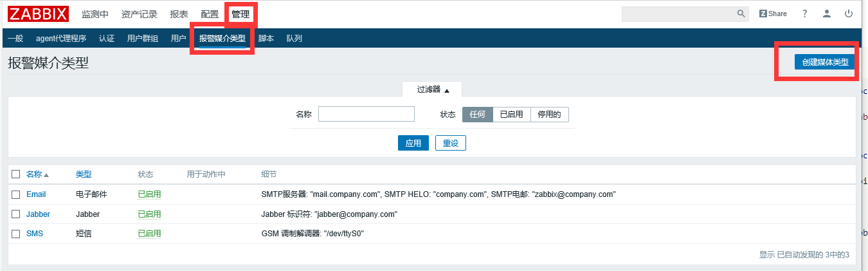Open the 监测中 main menu
The height and width of the screenshot is (271, 868).
coord(95,14)
